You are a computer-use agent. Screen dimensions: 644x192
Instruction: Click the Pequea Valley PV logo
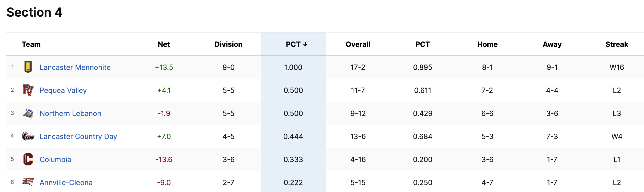(x=28, y=90)
